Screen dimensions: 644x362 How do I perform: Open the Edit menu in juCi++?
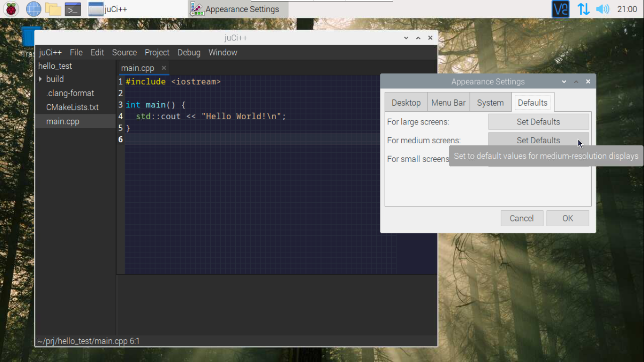tap(97, 52)
